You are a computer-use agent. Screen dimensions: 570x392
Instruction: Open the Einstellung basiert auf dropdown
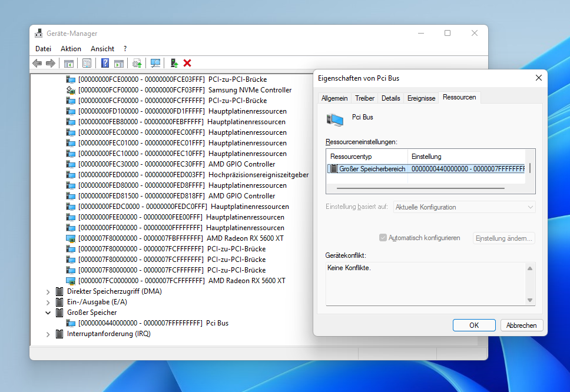[464, 207]
